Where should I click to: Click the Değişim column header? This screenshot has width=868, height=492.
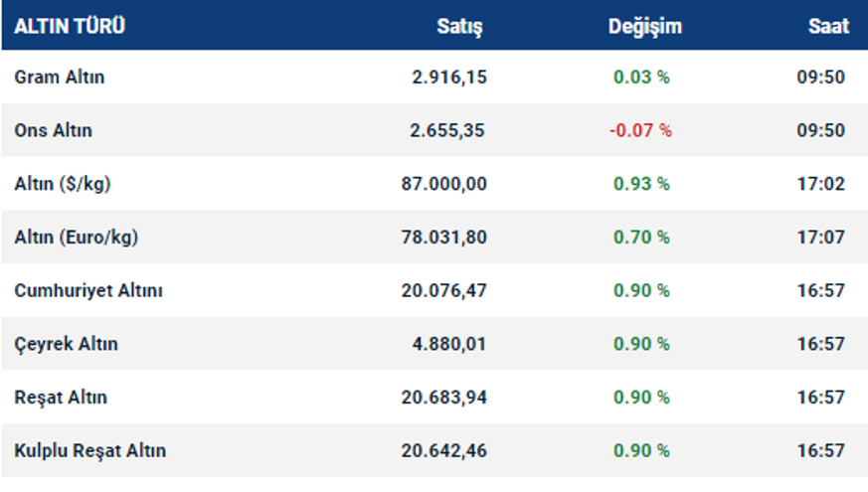(x=645, y=27)
